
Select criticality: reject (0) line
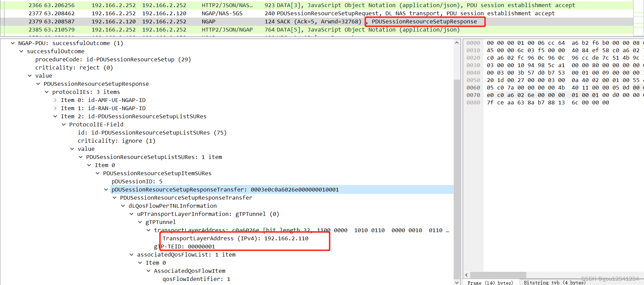(x=74, y=67)
